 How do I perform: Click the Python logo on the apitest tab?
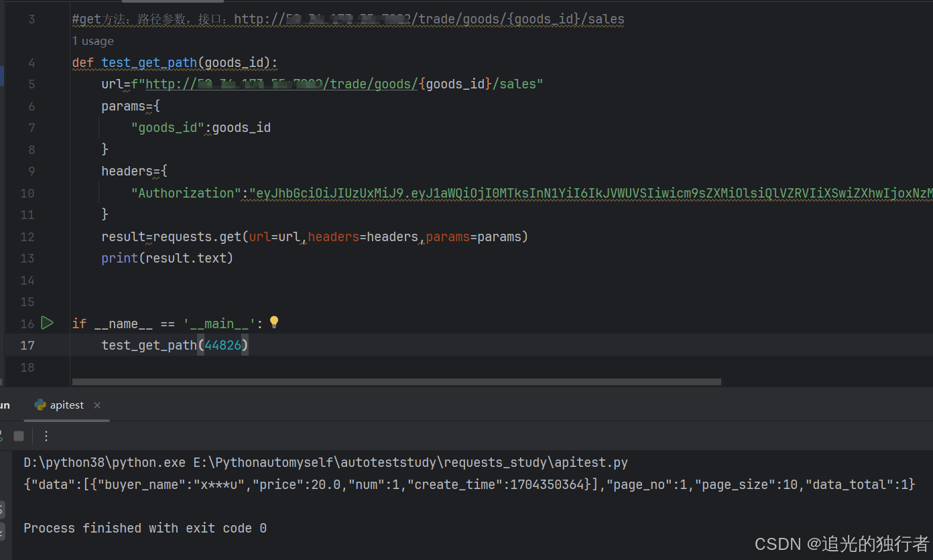40,405
